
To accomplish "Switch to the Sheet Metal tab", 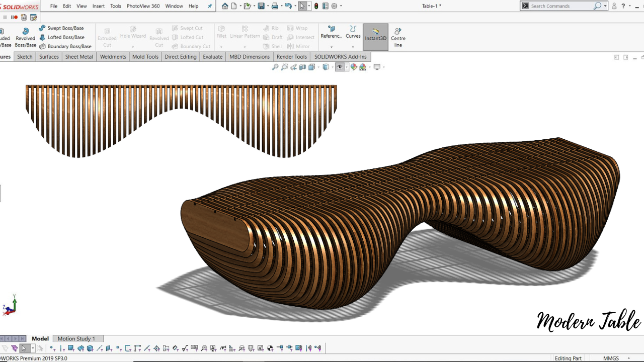I will tap(79, 57).
